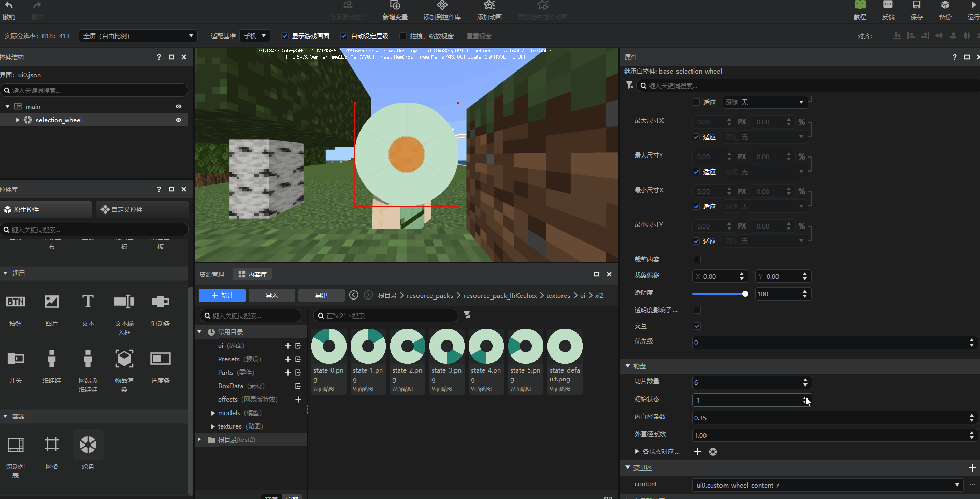Select the 轮盘 wheel control icon
The height and width of the screenshot is (499, 980).
click(88, 445)
